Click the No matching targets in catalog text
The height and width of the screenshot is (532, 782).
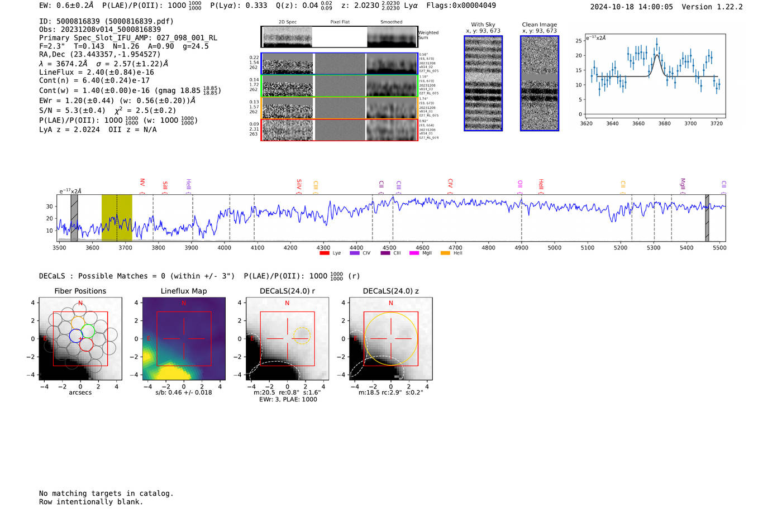(x=106, y=493)
